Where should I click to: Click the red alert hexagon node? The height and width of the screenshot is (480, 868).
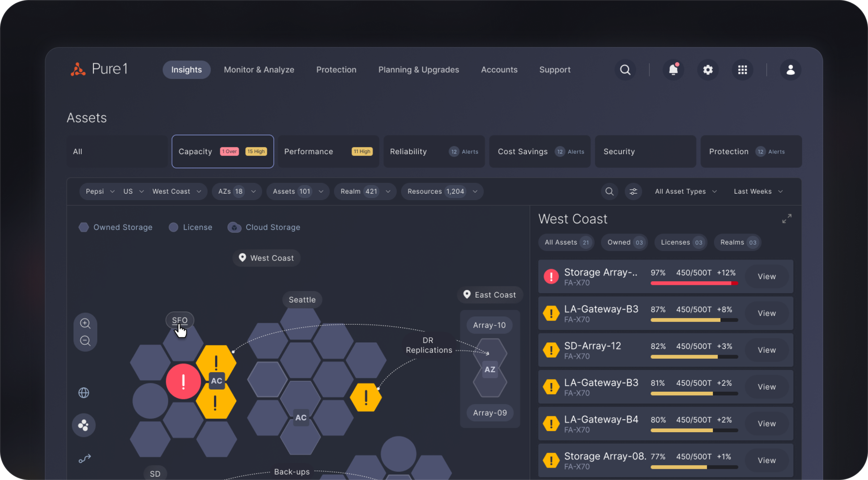point(183,381)
